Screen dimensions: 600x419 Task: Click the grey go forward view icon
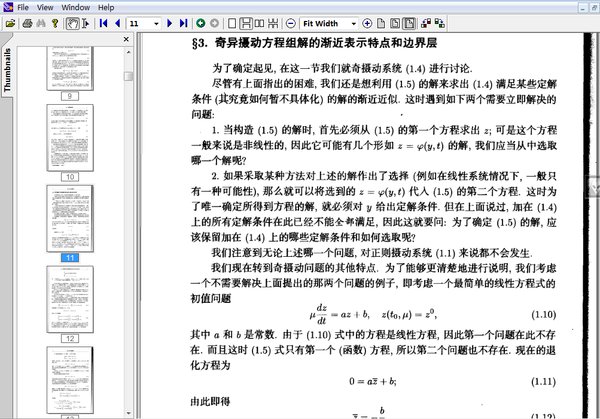pyautogui.click(x=214, y=23)
